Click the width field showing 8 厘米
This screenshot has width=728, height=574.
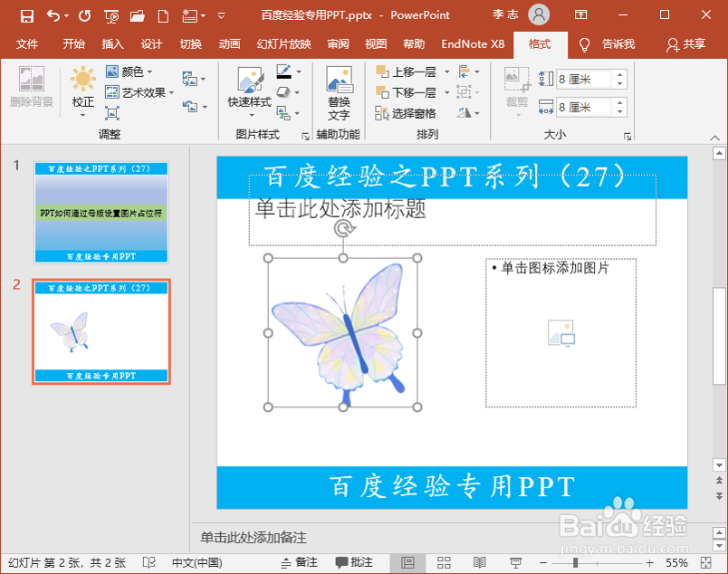(x=584, y=107)
